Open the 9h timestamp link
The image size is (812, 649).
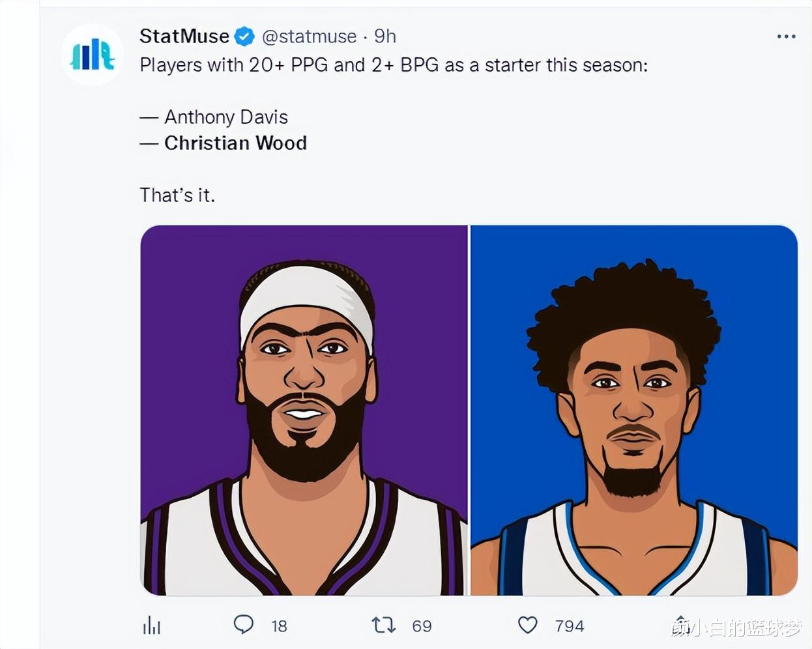385,36
